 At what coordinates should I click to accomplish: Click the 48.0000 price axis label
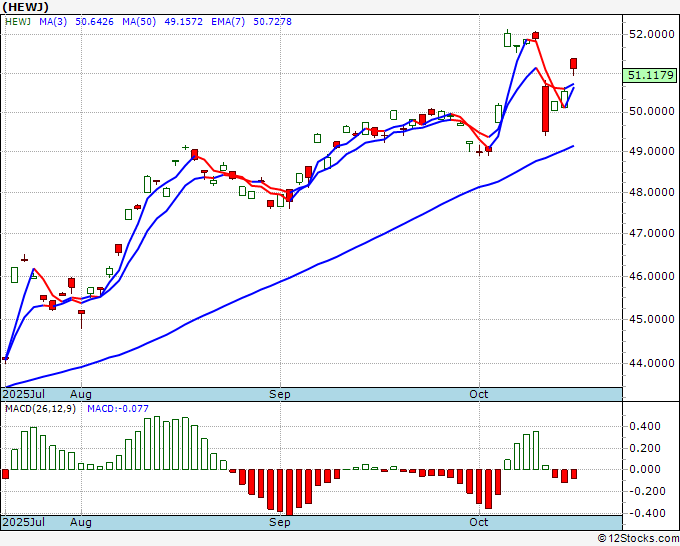click(x=651, y=192)
